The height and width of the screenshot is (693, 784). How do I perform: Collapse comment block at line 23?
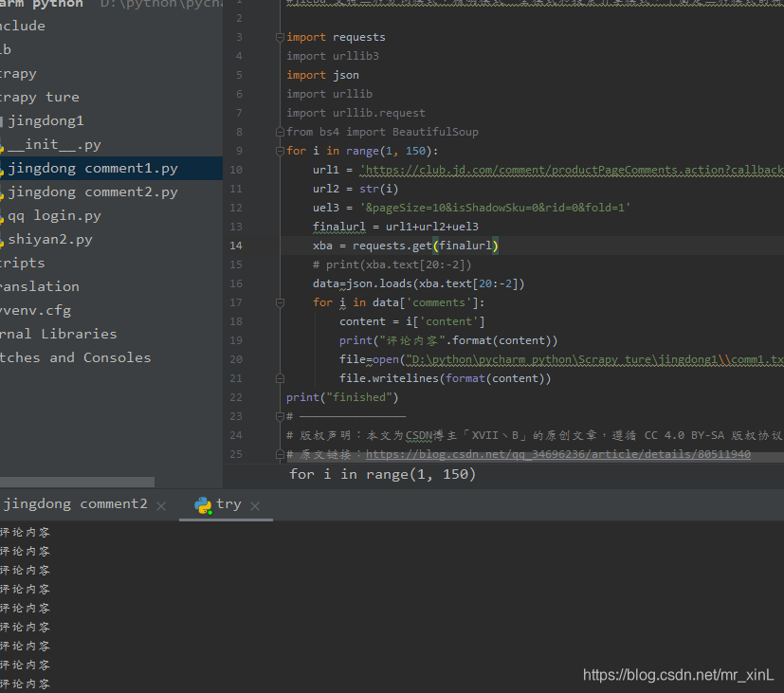click(x=280, y=416)
